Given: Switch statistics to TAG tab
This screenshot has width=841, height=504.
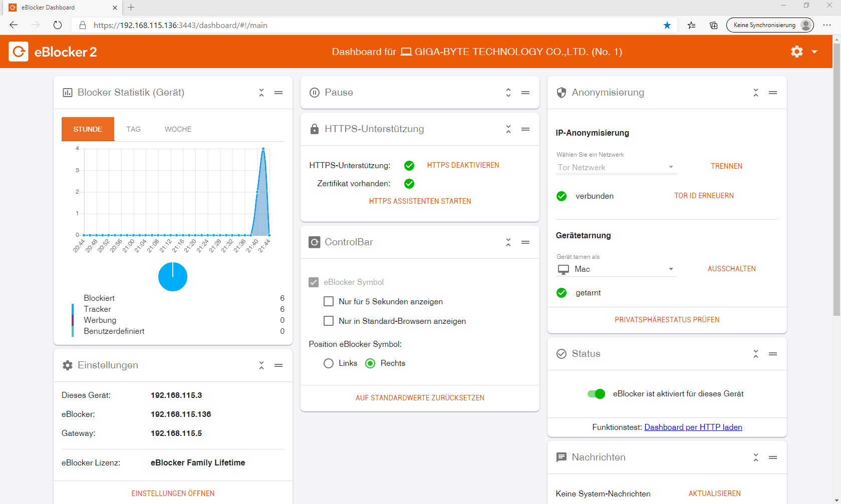Looking at the screenshot, I should click(133, 129).
